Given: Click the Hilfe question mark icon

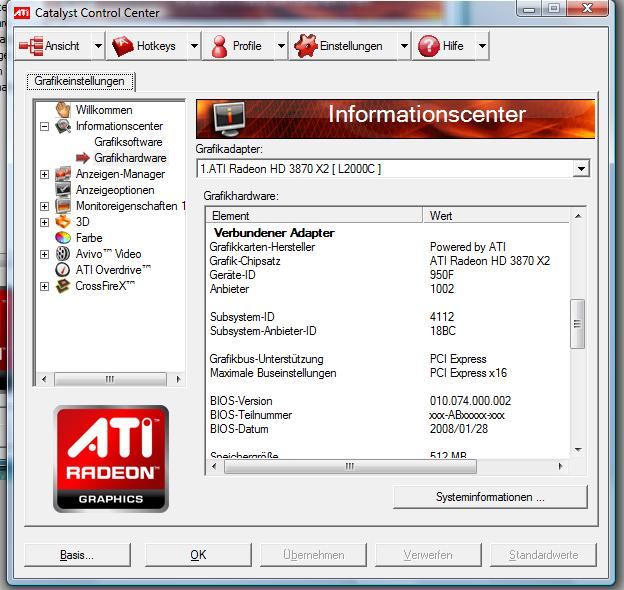Looking at the screenshot, I should (429, 46).
